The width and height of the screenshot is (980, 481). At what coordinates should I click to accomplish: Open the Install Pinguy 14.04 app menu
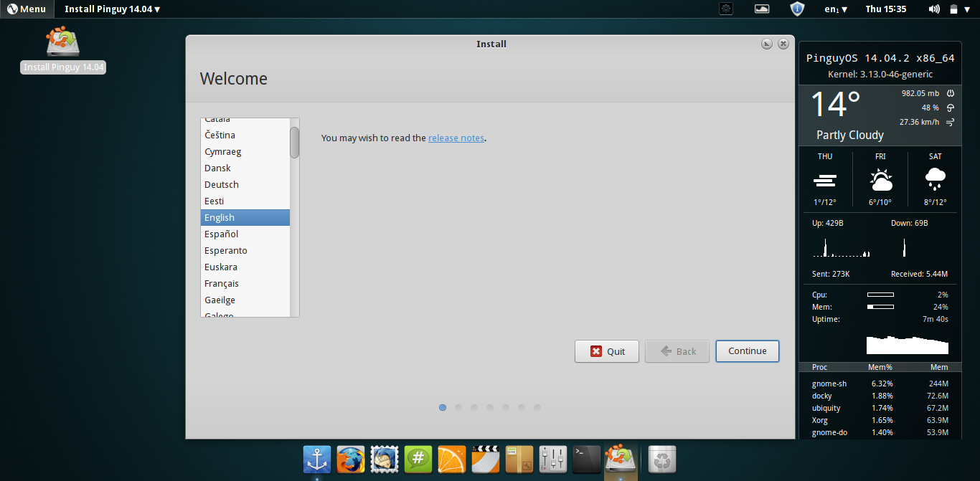click(x=113, y=9)
